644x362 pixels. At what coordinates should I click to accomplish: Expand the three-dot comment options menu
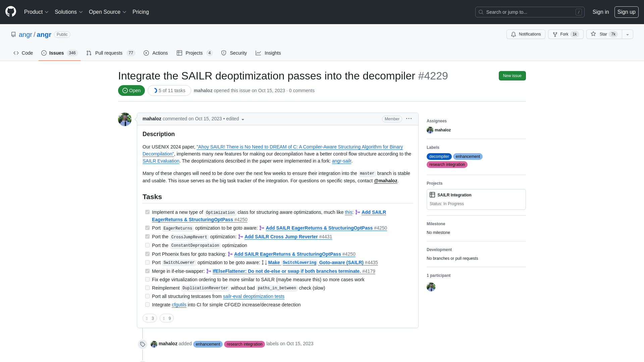pyautogui.click(x=409, y=118)
